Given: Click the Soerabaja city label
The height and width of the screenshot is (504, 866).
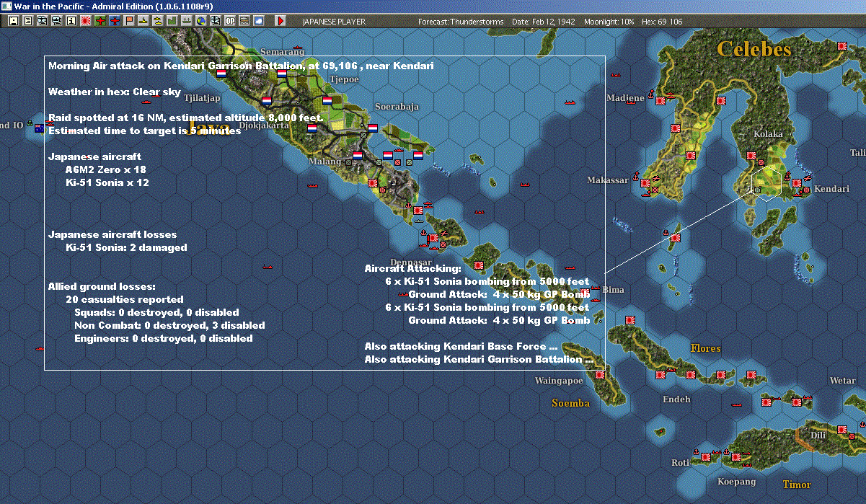Looking at the screenshot, I should pos(396,106).
